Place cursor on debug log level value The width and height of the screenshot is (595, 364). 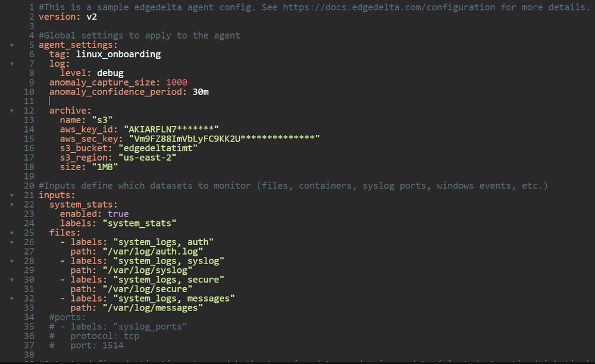[x=110, y=73]
